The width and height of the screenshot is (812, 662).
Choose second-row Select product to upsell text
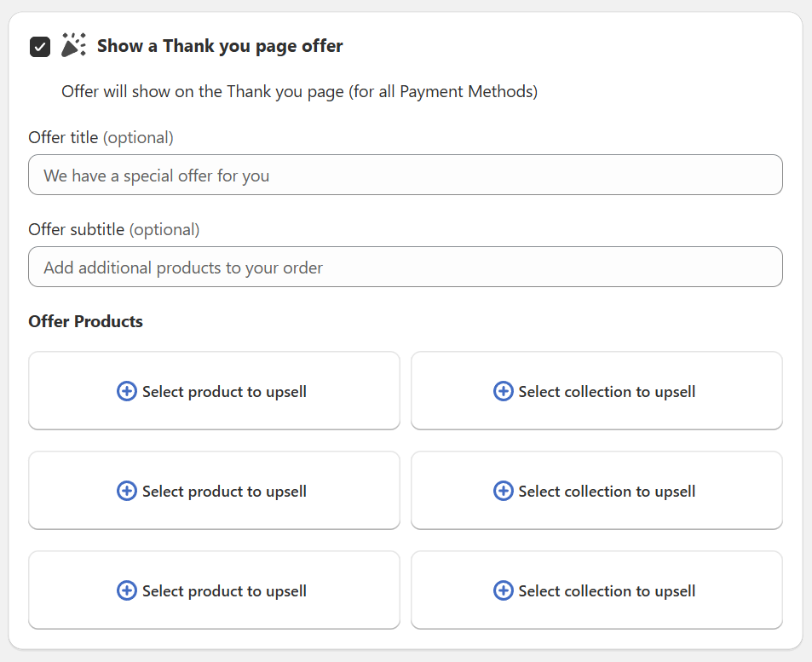pos(224,492)
